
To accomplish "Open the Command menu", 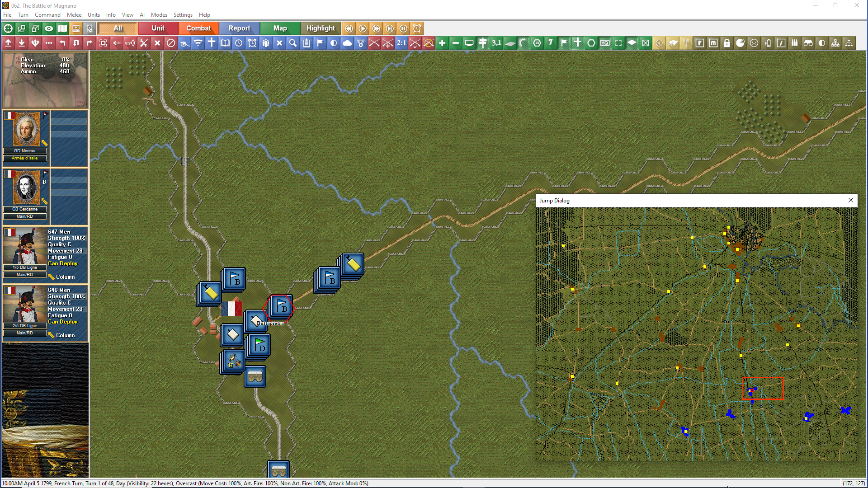I will coord(47,15).
